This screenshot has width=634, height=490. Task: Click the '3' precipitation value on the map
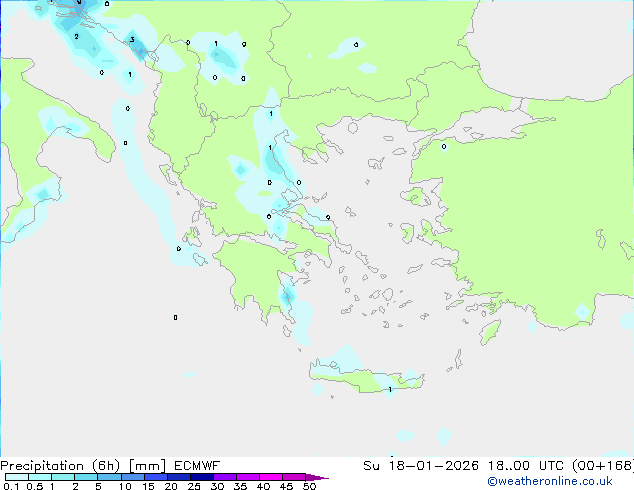point(132,40)
